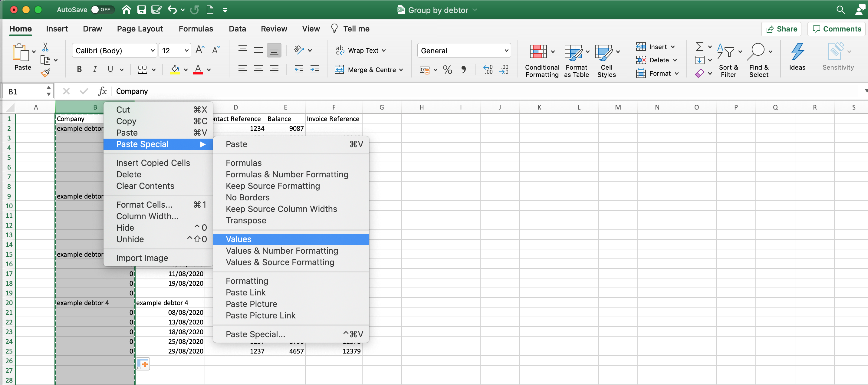Expand the Merge & Centre dropdown arrow
This screenshot has width=868, height=385.
point(401,70)
